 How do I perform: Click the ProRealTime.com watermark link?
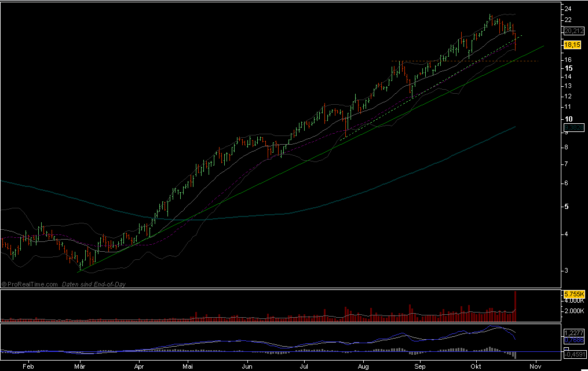(x=30, y=284)
